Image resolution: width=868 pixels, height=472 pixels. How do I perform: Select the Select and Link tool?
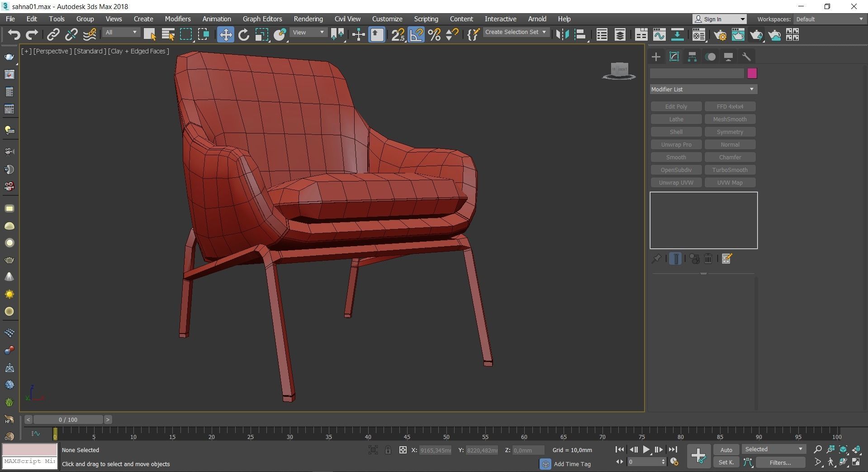pos(53,35)
